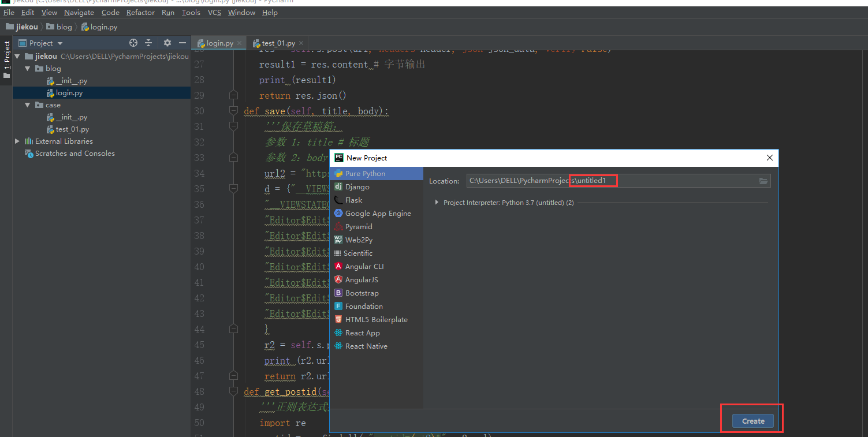Fold the get_postid method at line 48
The image size is (868, 437).
click(233, 391)
